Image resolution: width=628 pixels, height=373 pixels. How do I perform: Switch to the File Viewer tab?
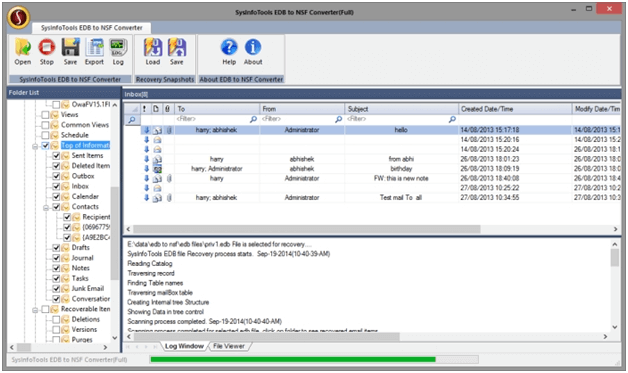[x=229, y=346]
